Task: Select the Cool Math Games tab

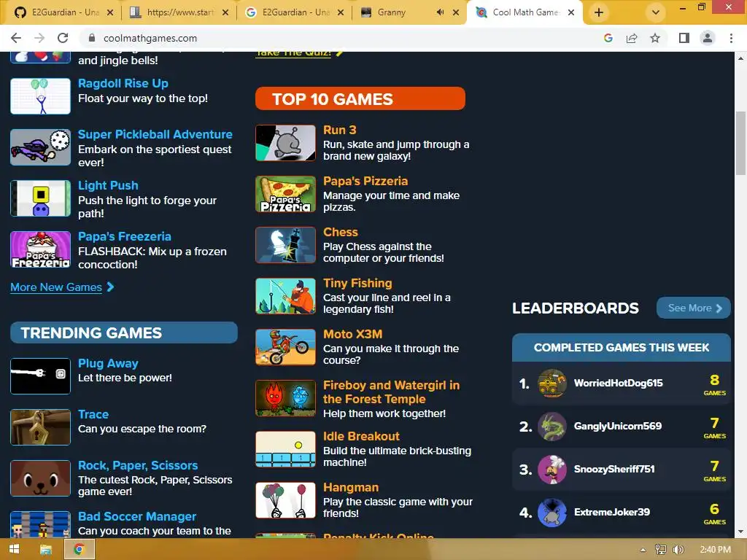Action: click(524, 12)
